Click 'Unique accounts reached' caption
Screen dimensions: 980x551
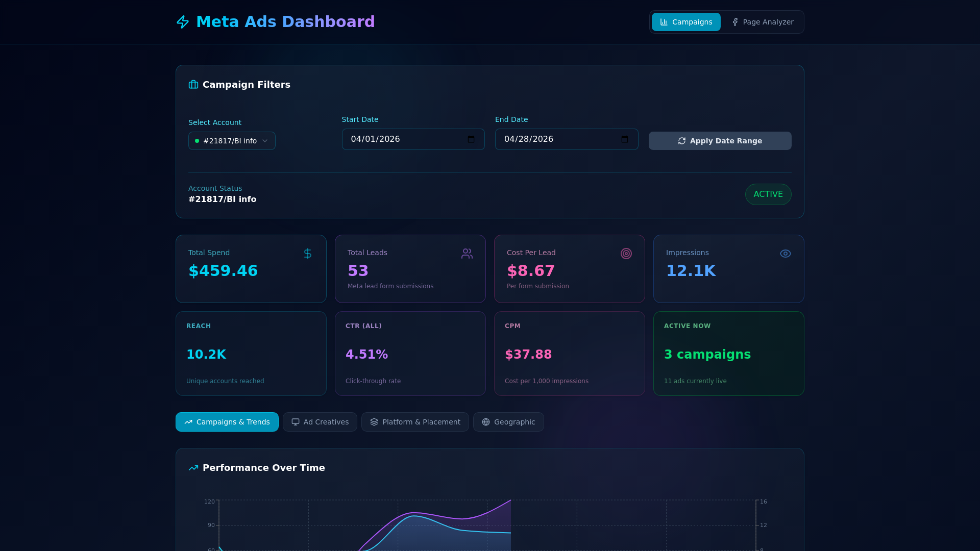[225, 381]
